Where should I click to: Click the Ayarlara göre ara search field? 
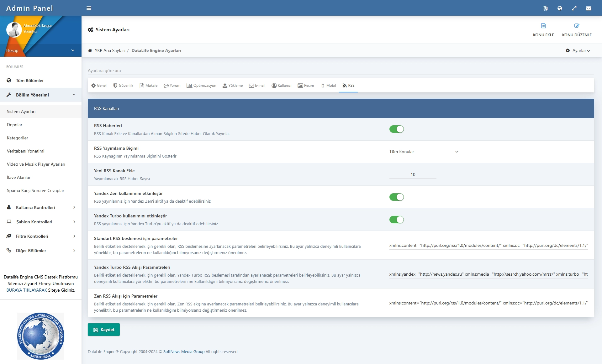tap(341, 70)
